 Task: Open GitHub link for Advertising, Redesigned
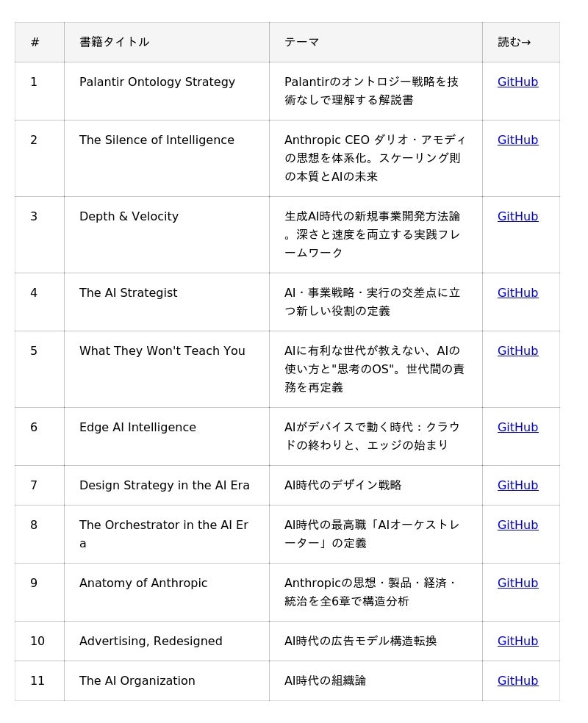517,641
